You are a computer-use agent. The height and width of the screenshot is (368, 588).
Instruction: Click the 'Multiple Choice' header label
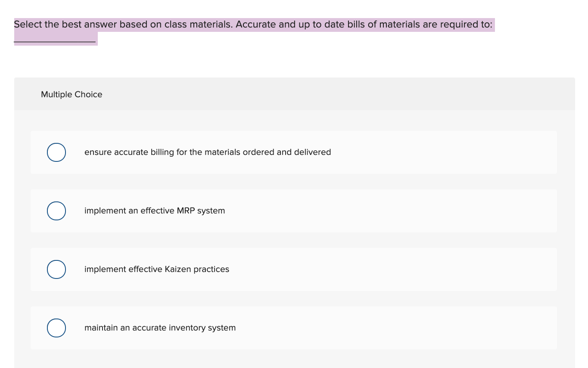72,94
